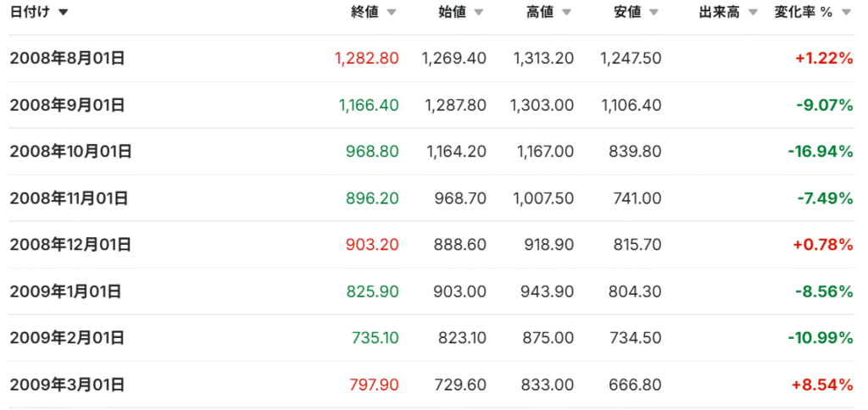Click the -16.94% change value
Viewport: 868px width, 410px height.
[x=819, y=152]
